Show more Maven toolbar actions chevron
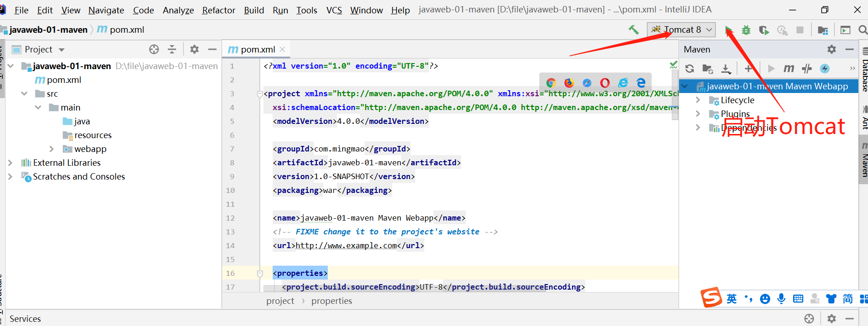 [x=852, y=69]
